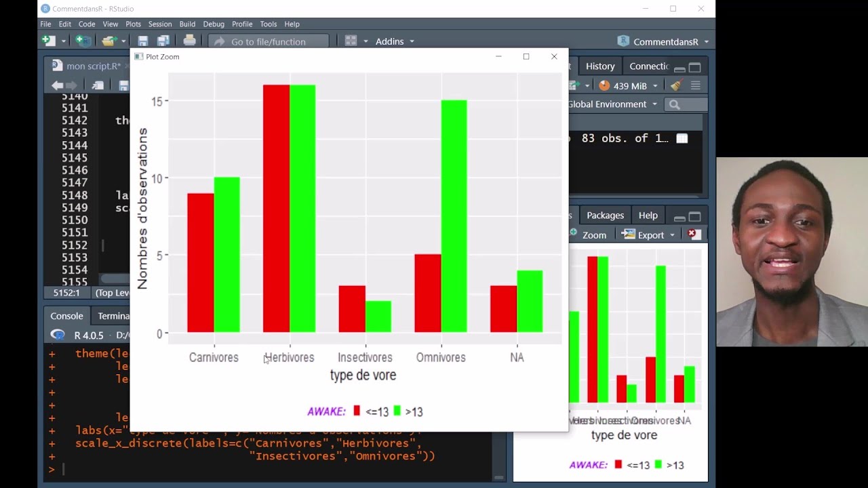Viewport: 868px width, 488px height.
Task: Maximize the Plots pane
Action: coord(694,217)
